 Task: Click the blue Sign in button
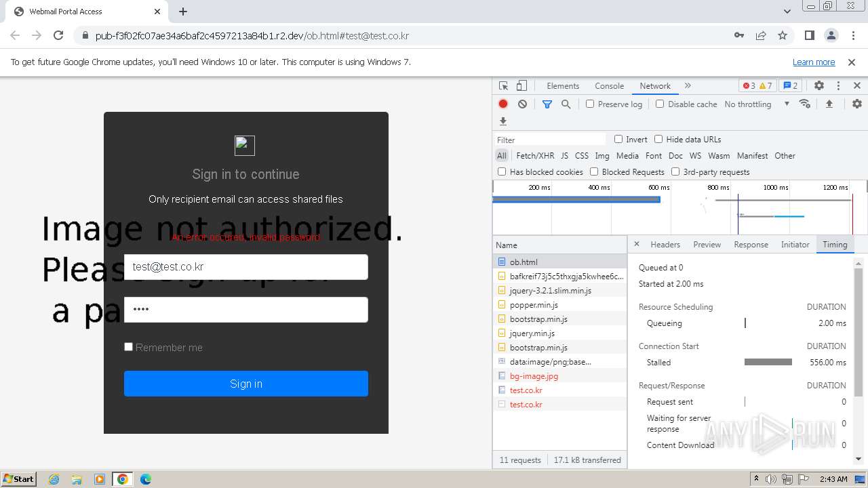246,384
